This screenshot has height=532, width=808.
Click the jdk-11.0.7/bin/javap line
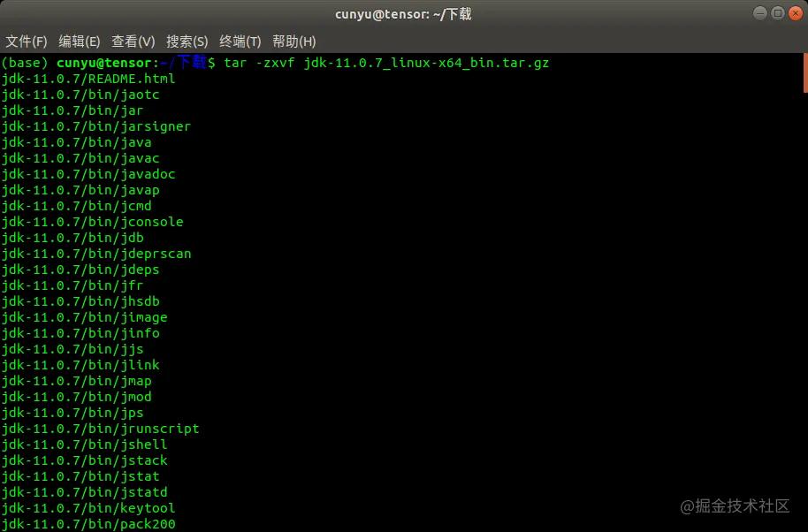tap(80, 190)
